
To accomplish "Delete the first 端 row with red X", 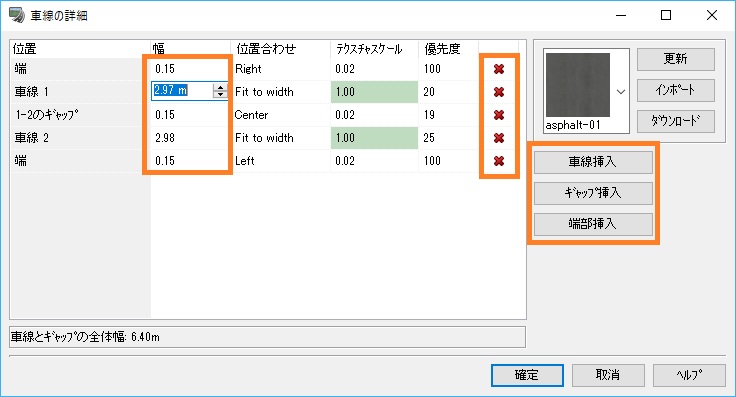I will 498,69.
